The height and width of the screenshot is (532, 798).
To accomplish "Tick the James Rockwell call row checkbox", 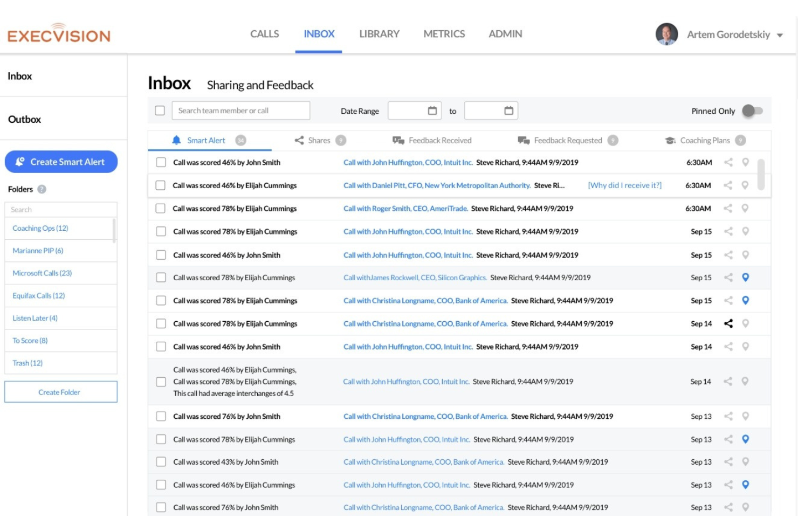I will (x=161, y=278).
